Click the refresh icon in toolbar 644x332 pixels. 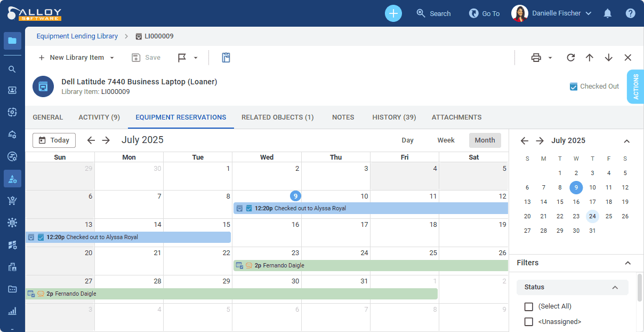click(x=570, y=58)
